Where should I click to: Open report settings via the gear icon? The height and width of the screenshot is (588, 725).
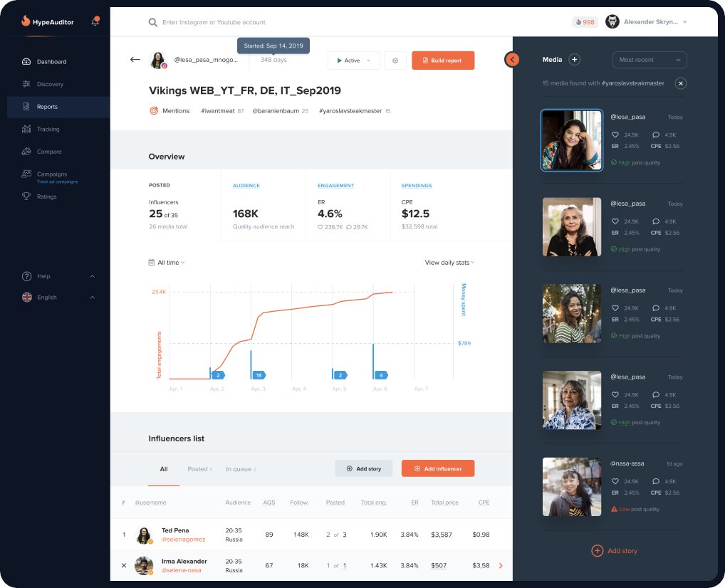coord(395,61)
